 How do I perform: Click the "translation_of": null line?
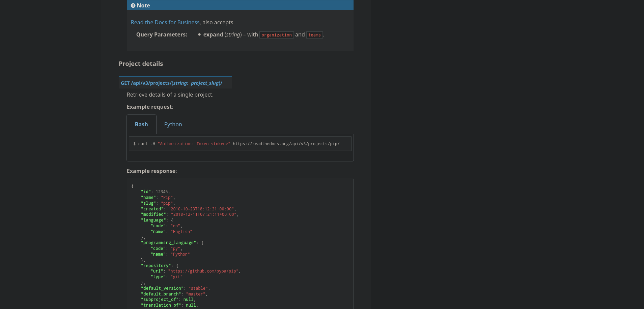(170, 305)
